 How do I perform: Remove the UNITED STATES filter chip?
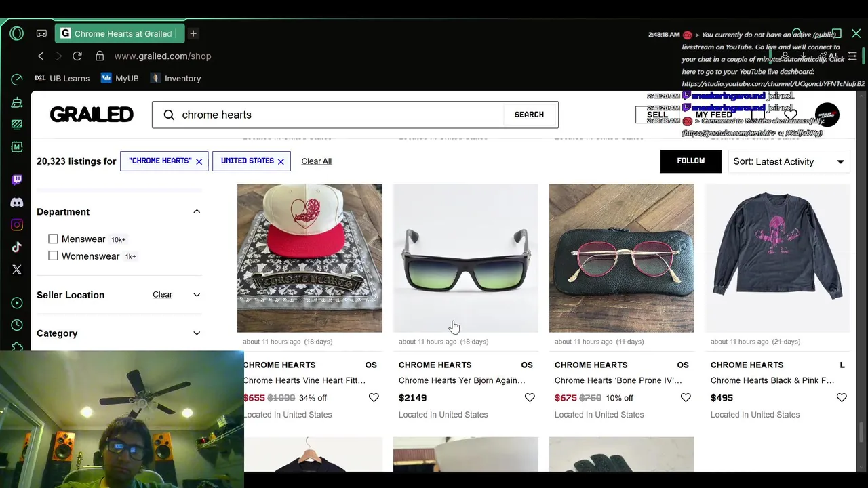(x=281, y=161)
